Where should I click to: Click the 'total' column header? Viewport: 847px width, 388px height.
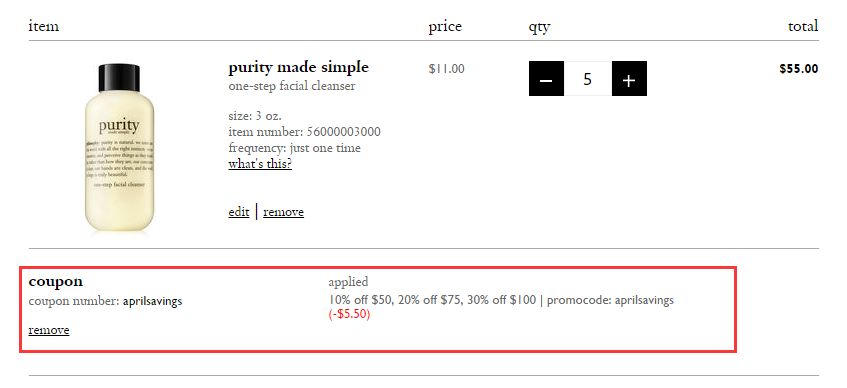click(803, 26)
